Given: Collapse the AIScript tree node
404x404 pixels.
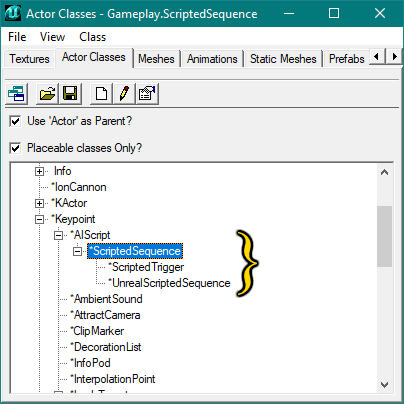Looking at the screenshot, I should (x=59, y=235).
